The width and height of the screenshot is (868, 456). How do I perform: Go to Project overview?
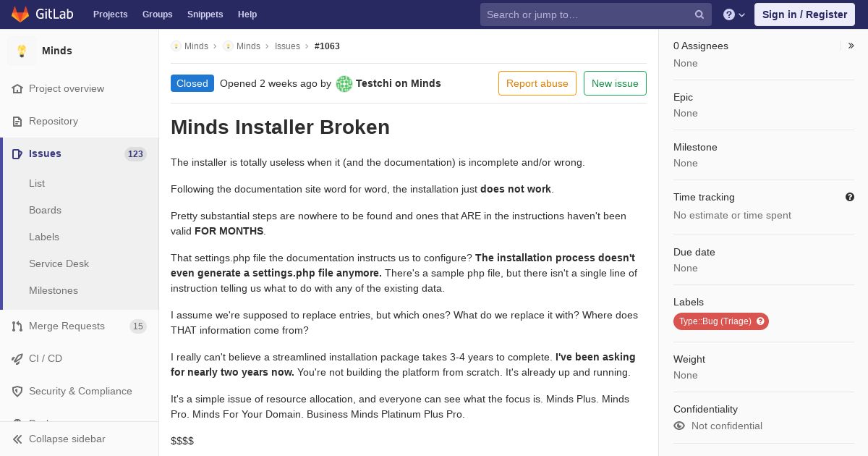pos(67,88)
